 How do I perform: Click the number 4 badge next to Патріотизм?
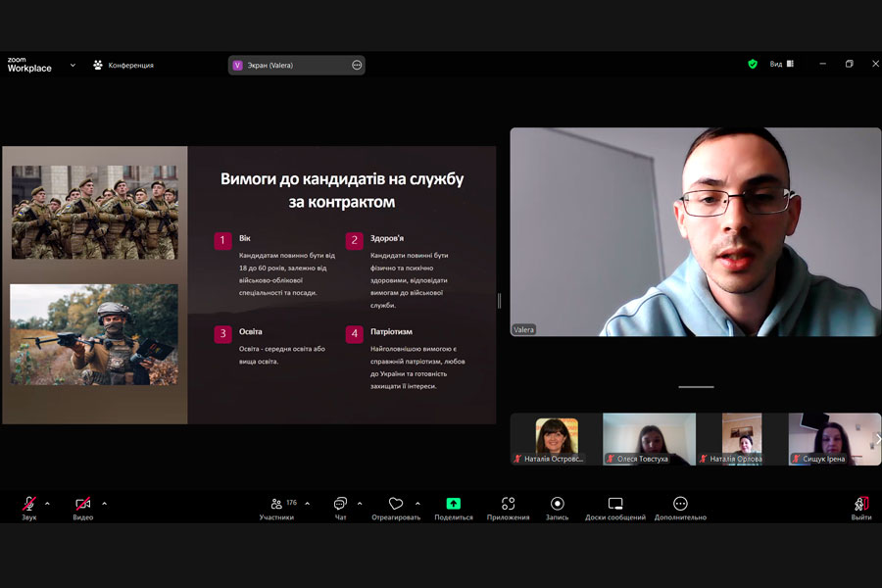tap(355, 333)
